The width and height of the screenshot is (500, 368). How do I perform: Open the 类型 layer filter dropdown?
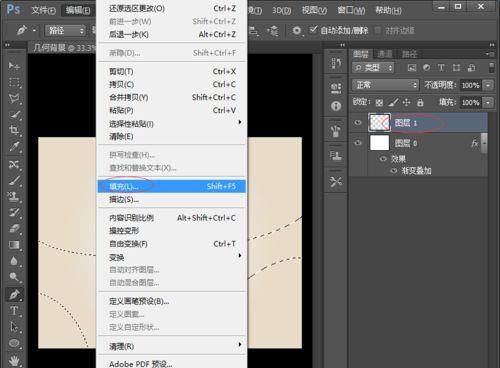pos(373,68)
